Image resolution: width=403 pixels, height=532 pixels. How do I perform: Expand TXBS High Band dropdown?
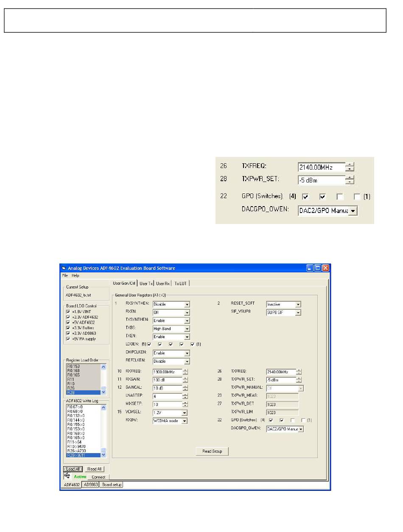click(187, 329)
